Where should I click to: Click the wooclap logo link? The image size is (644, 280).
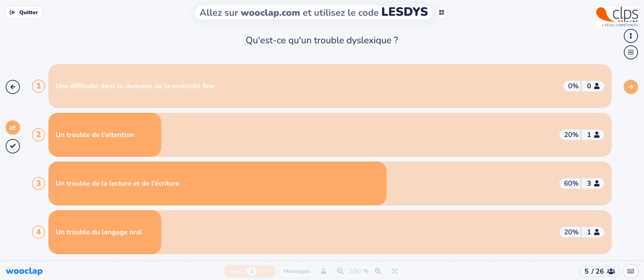[24, 271]
